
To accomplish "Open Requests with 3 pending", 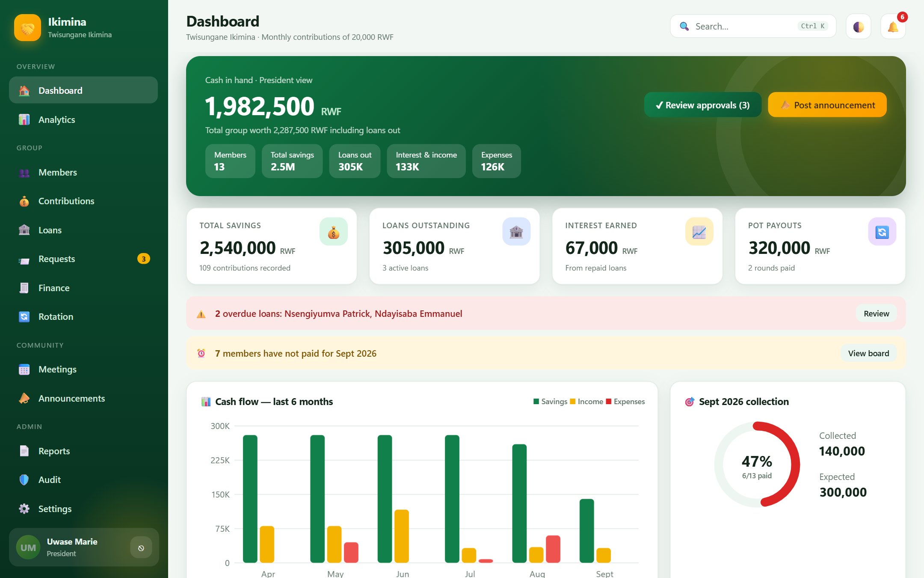I will (x=83, y=259).
